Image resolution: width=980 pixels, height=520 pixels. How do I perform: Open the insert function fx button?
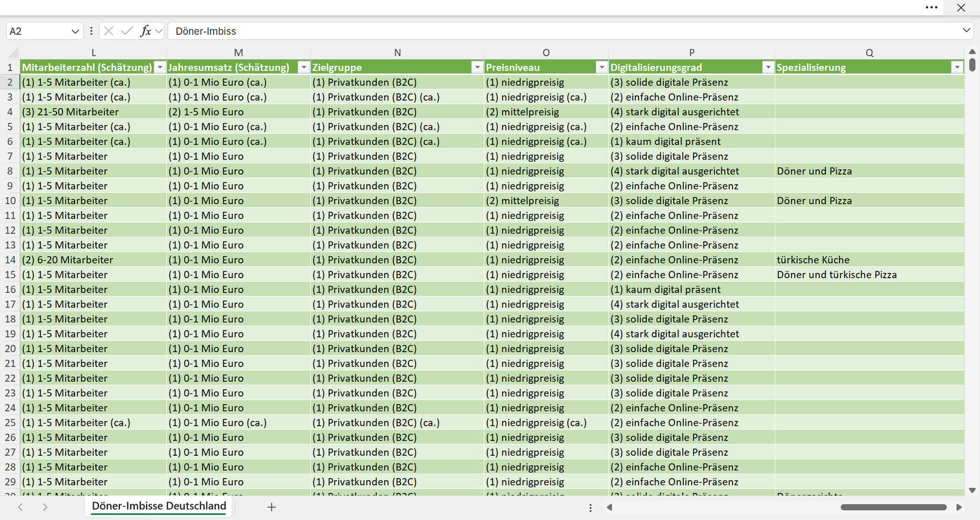pos(145,31)
